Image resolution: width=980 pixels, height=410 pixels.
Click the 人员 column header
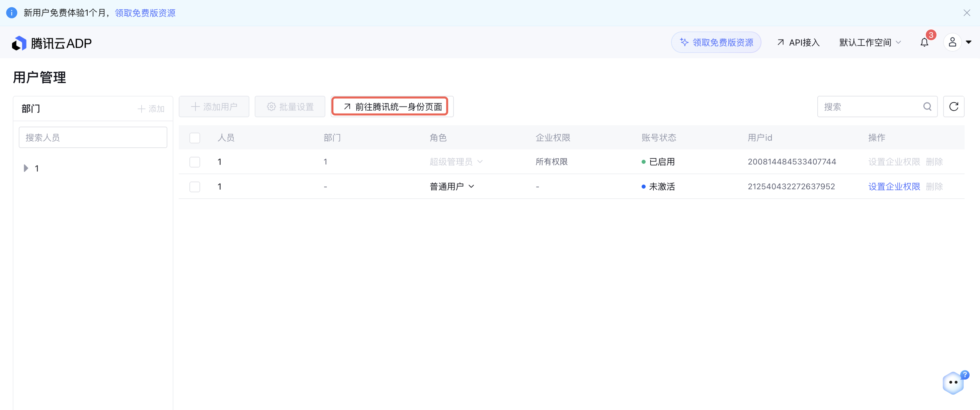pyautogui.click(x=226, y=137)
